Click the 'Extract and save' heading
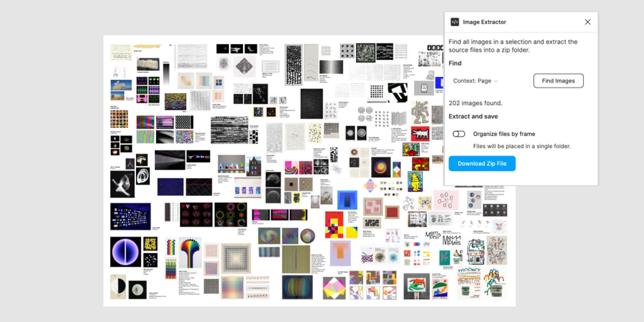644x322 pixels. point(473,117)
